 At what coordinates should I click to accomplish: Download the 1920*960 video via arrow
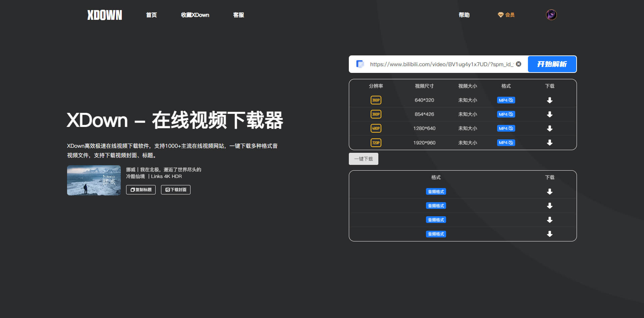(549, 142)
